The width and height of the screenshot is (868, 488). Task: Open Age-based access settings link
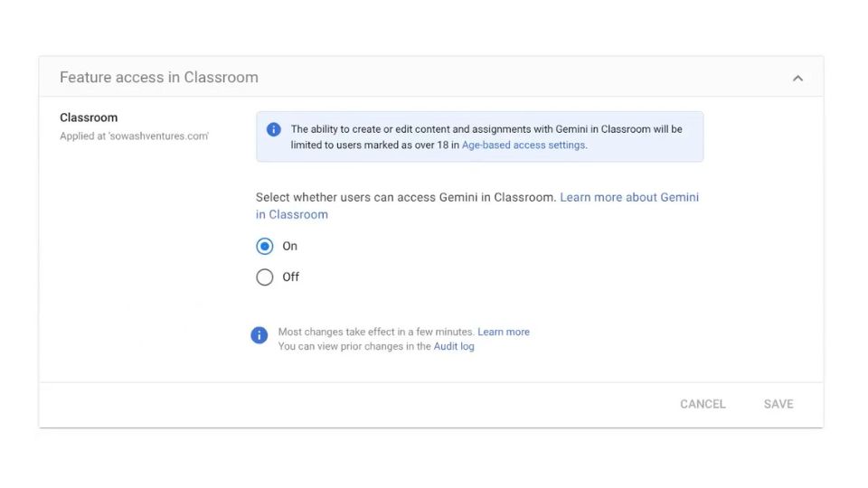[523, 145]
